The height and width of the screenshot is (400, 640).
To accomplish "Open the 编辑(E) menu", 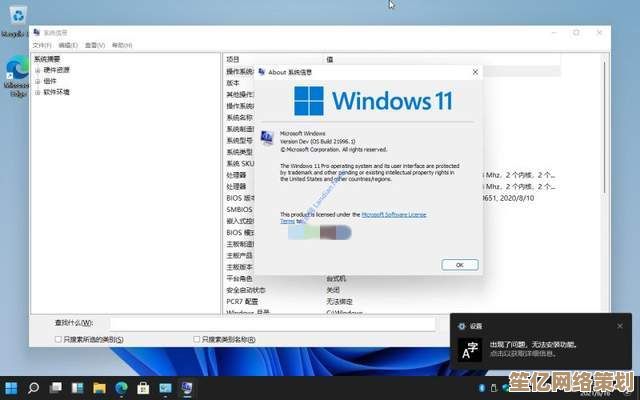I will [x=68, y=45].
